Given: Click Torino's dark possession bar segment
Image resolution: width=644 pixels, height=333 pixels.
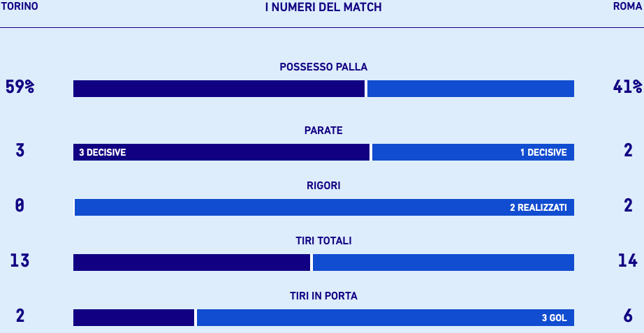Looking at the screenshot, I should [219, 89].
